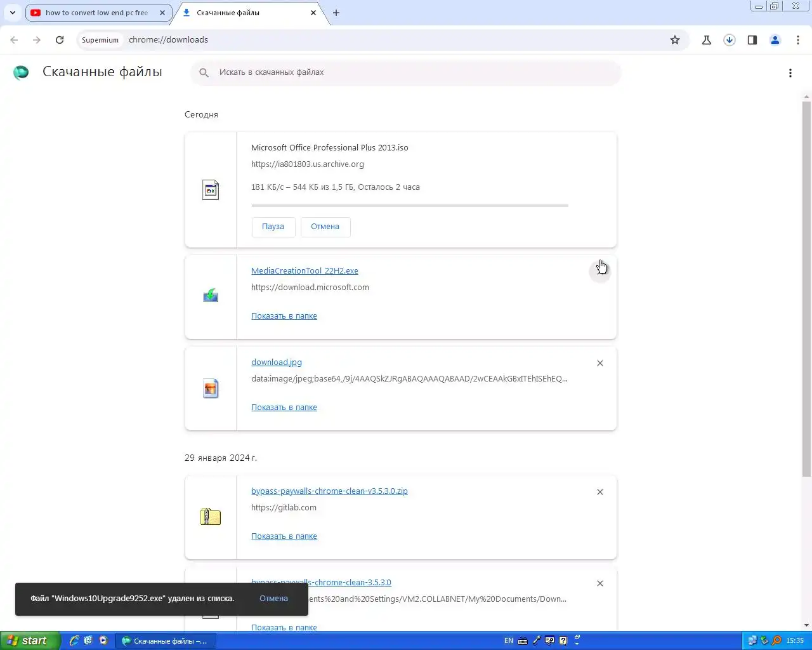Image resolution: width=812 pixels, height=650 pixels.
Task: Go forward to the next page
Action: [x=37, y=40]
